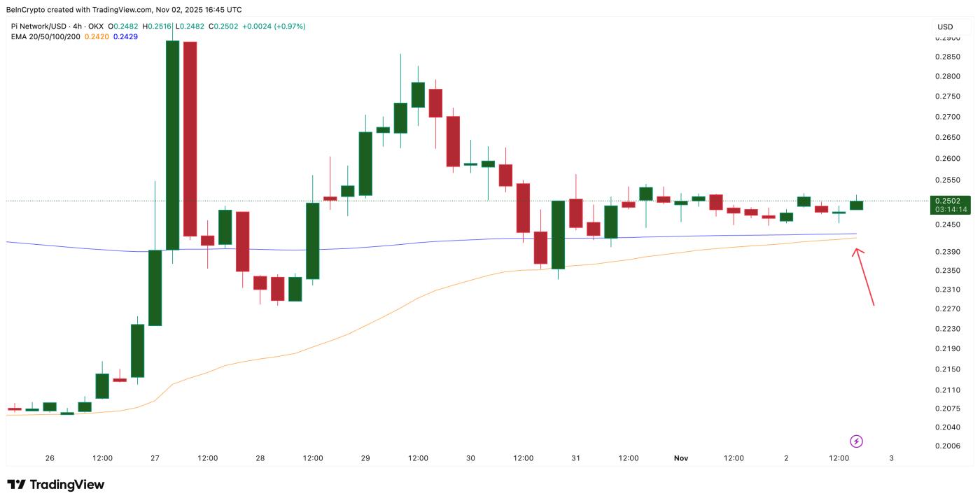Click the +0.0024 (+0.97%) change value
980x503 pixels.
(272, 27)
